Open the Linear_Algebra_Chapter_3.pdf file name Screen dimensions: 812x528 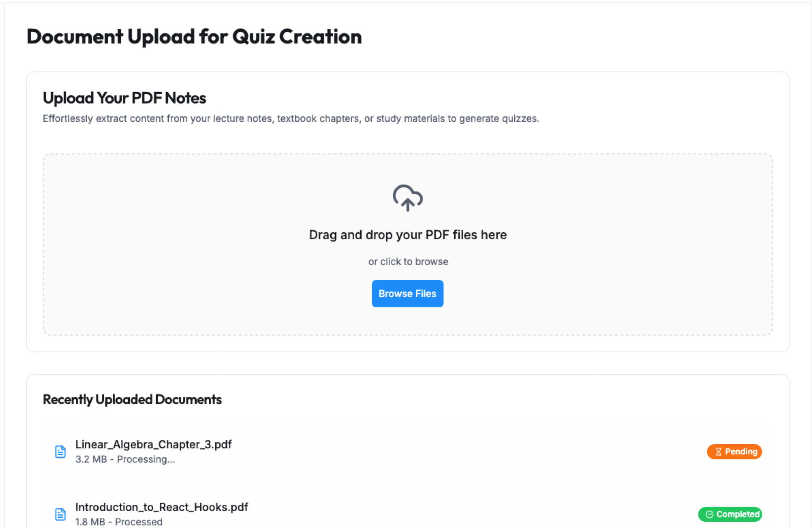154,444
